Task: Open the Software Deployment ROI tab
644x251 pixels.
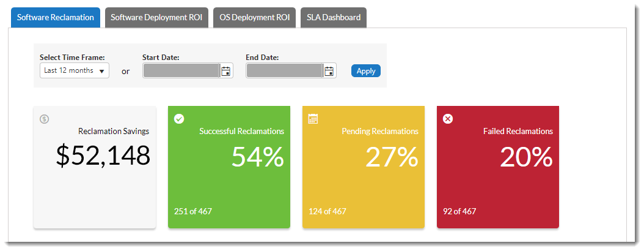Action: [156, 17]
